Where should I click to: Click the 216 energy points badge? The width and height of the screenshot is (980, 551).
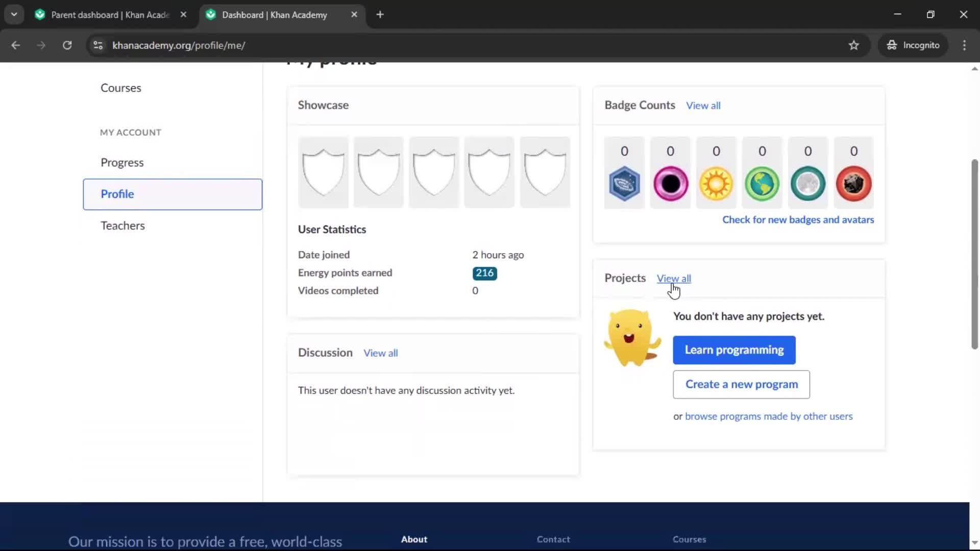pos(484,273)
